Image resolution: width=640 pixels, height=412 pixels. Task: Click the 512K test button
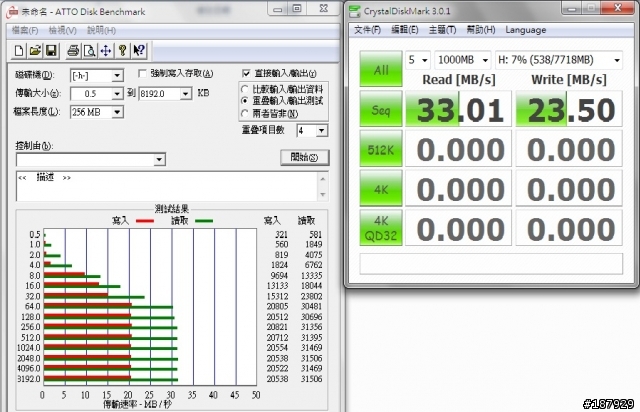click(x=381, y=149)
